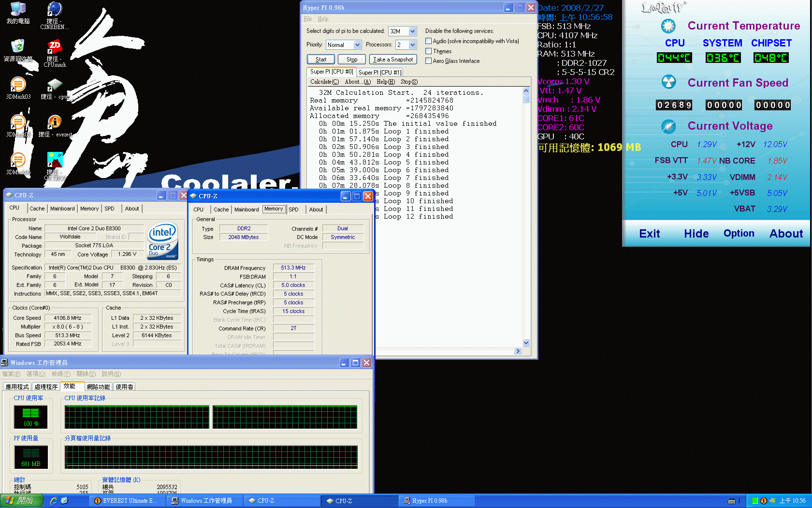Click the Start button on taskbar

coord(22,501)
